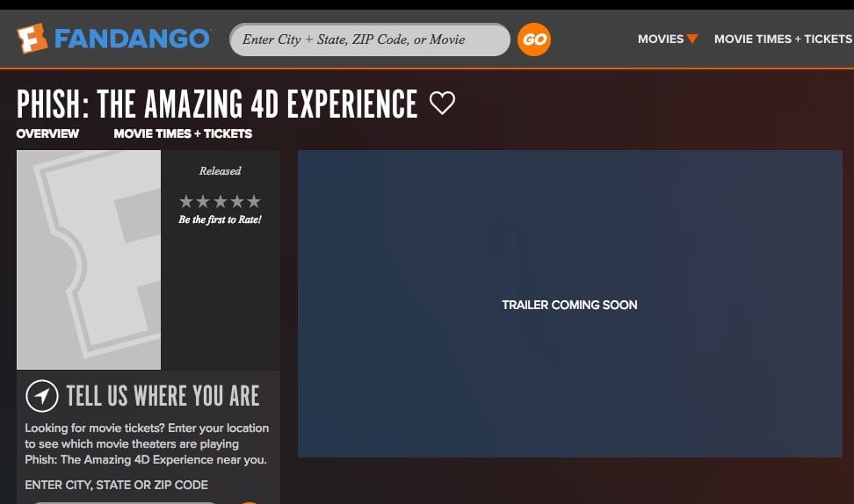Switch to the OVERVIEW tab

47,133
